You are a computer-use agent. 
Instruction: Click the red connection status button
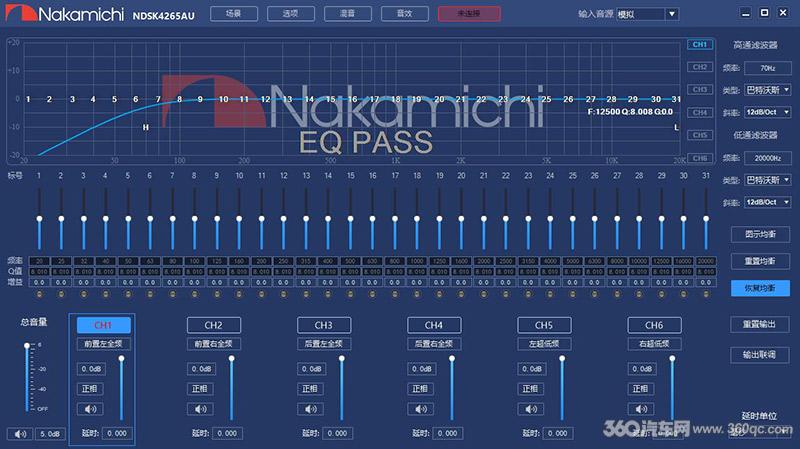469,14
